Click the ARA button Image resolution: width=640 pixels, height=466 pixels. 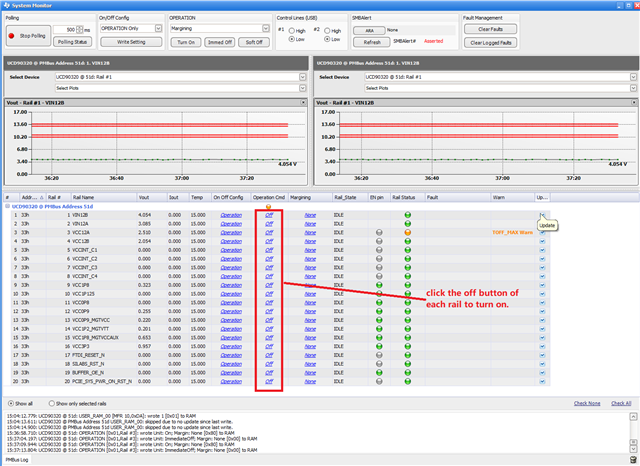[x=369, y=31]
